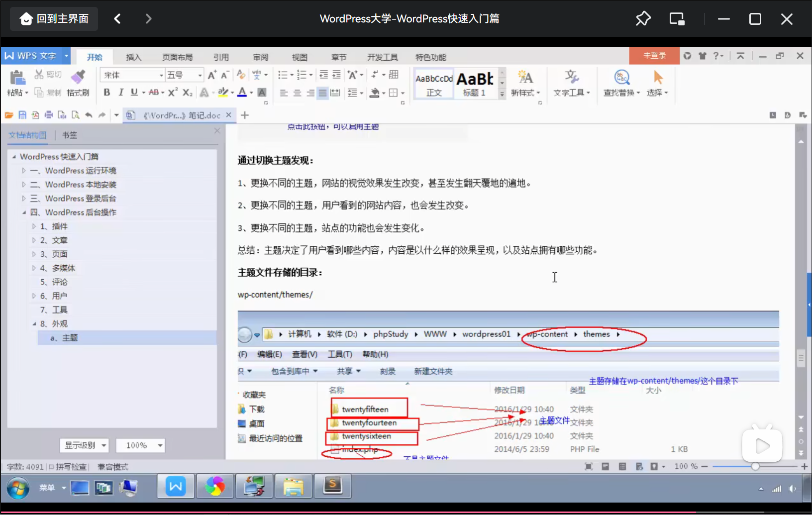
Task: Align text left
Action: pos(284,93)
